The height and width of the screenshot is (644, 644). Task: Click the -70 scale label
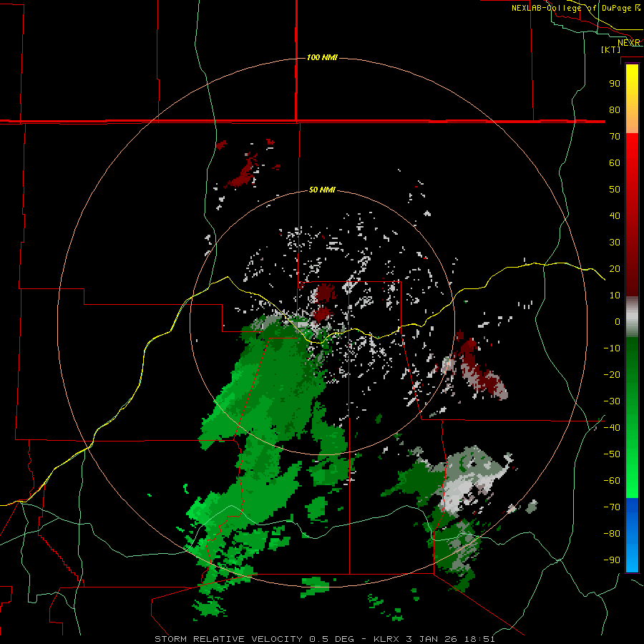click(612, 507)
